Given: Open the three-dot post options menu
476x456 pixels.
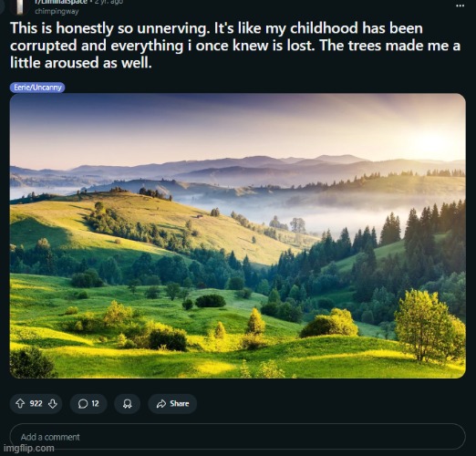Looking at the screenshot, I should point(460,5).
